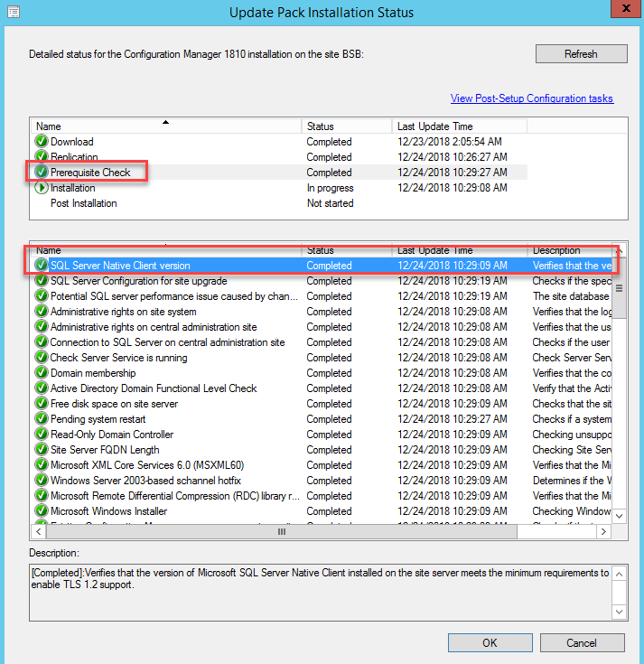Click the check icon for SQL Server Native Client version

[41, 266]
